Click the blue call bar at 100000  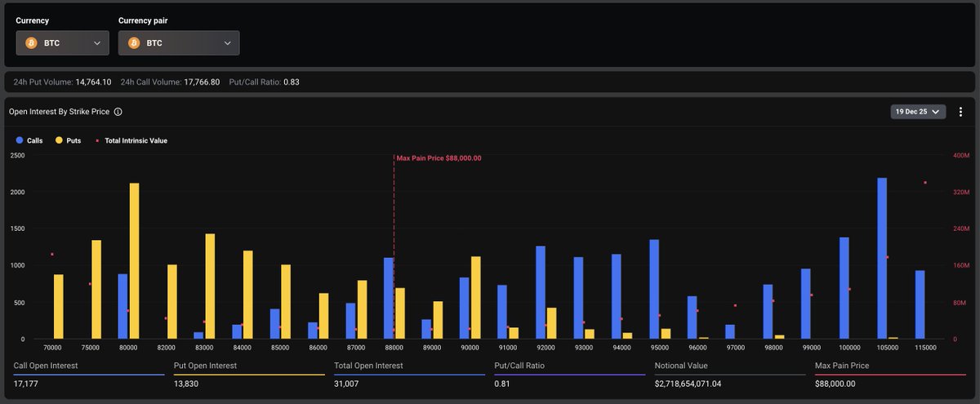pyautogui.click(x=844, y=288)
